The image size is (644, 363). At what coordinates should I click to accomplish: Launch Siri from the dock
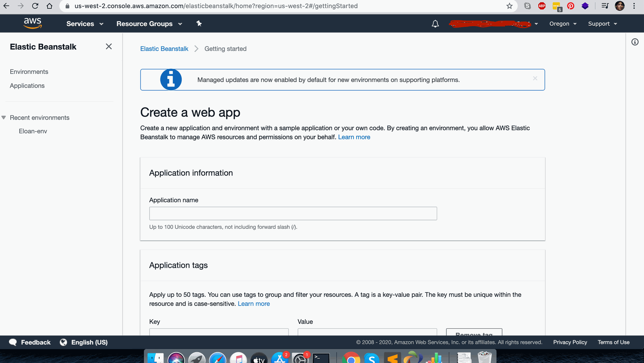point(176,358)
